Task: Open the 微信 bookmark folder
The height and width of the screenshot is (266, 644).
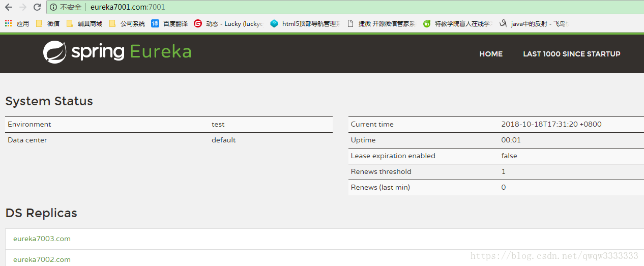Action: [x=47, y=23]
